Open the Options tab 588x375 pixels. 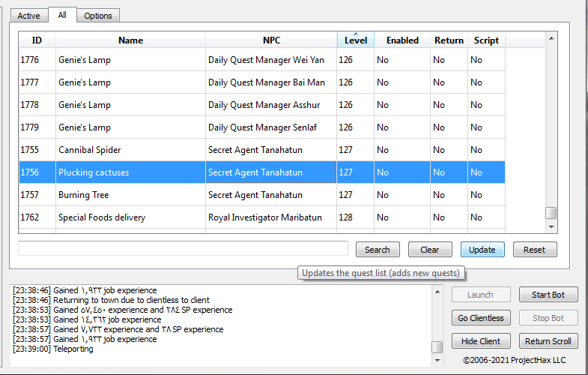97,16
